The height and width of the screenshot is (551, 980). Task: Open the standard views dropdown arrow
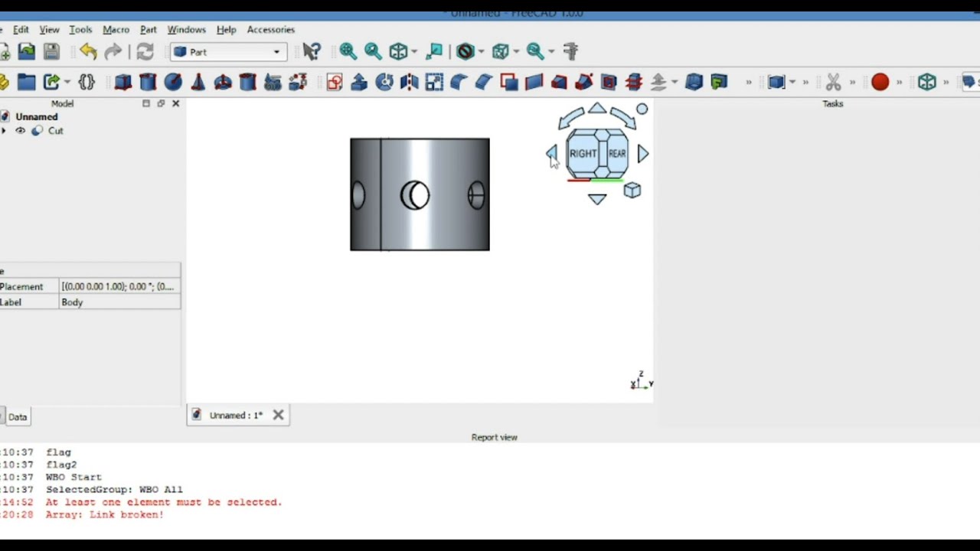[x=415, y=52]
